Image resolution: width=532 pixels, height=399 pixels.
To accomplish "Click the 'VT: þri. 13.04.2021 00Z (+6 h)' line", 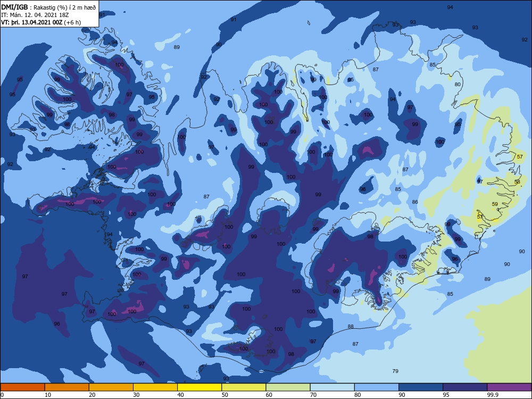I will [41, 22].
